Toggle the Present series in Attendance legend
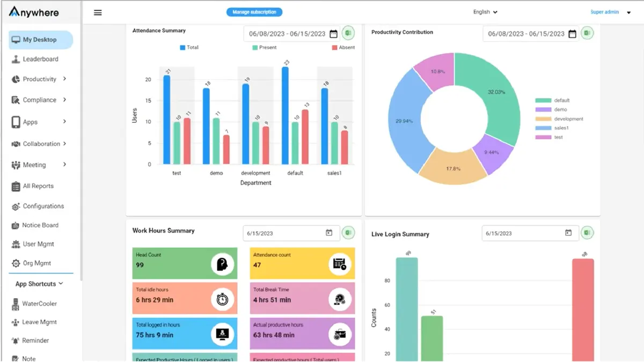 click(265, 47)
